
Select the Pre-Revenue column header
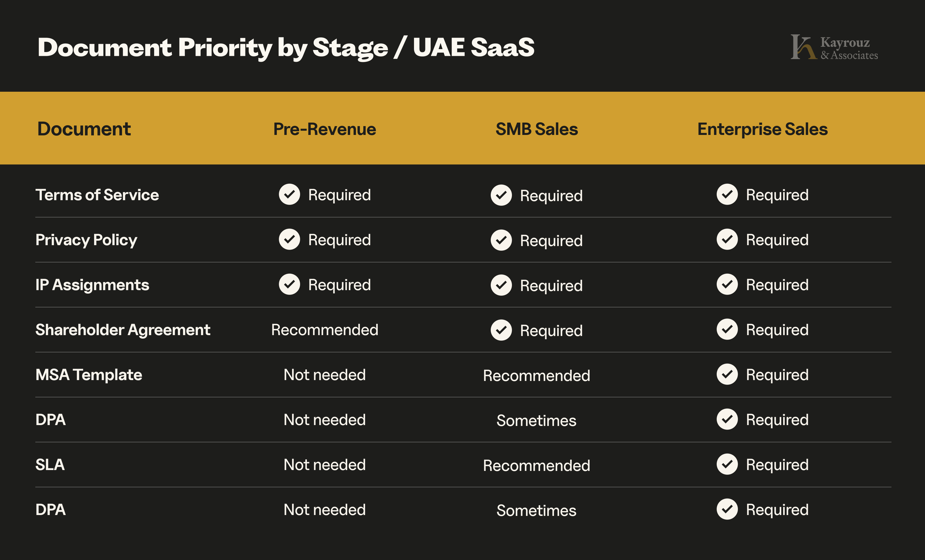(x=324, y=129)
